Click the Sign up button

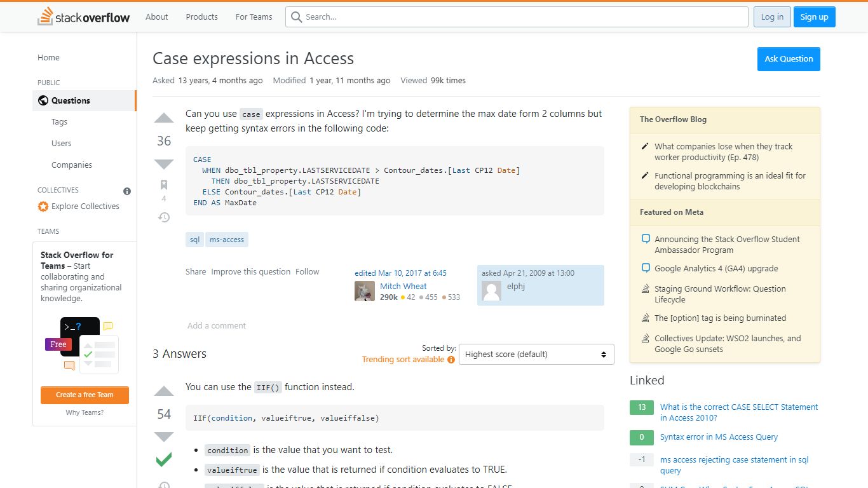(x=814, y=17)
